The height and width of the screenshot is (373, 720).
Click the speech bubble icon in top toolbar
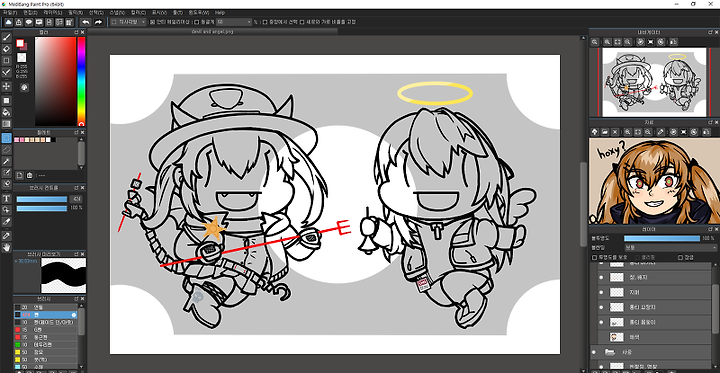[x=29, y=22]
